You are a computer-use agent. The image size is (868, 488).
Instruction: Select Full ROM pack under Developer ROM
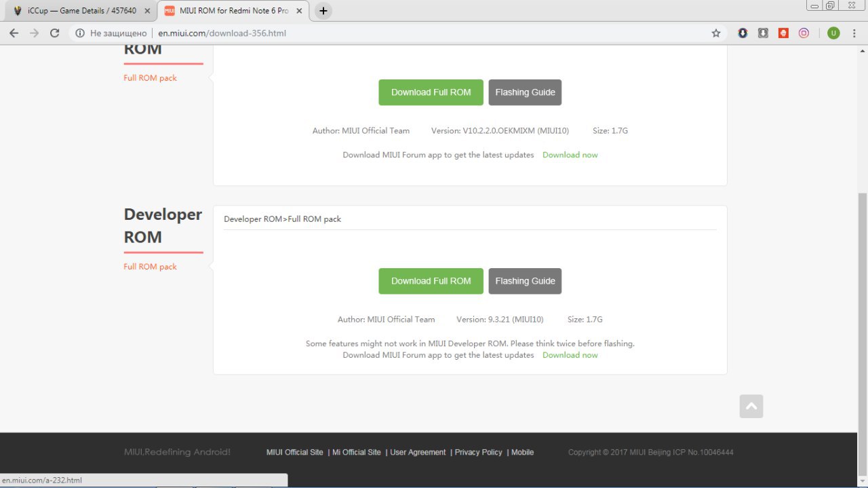click(x=150, y=267)
